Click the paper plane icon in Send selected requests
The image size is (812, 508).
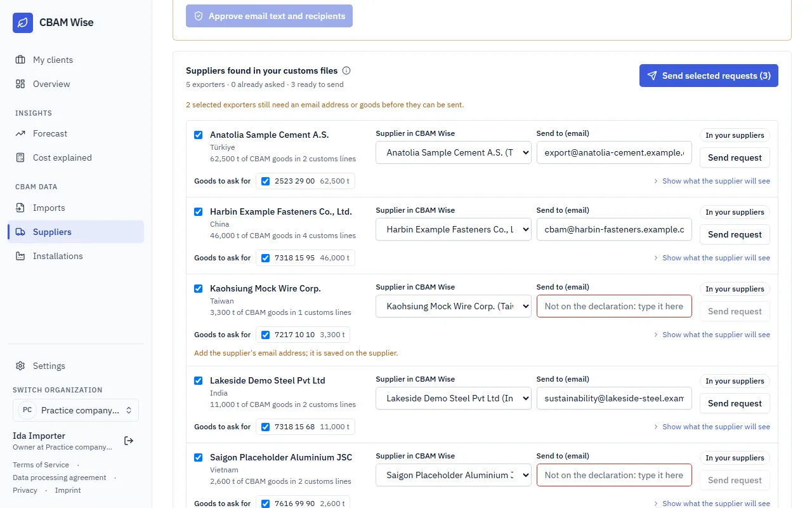pyautogui.click(x=652, y=76)
